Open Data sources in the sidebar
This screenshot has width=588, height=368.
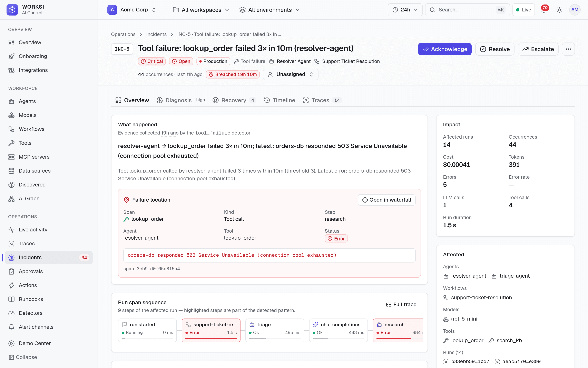pyautogui.click(x=49, y=171)
